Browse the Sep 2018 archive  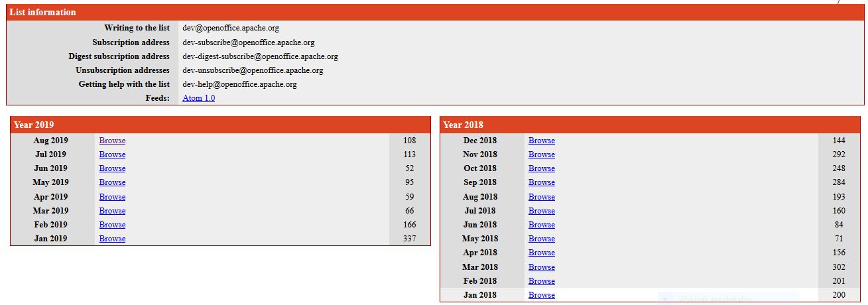542,182
